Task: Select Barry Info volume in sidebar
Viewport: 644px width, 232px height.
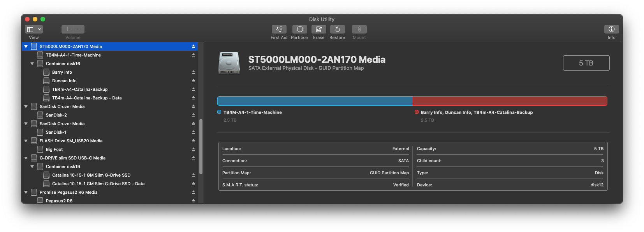Action: (x=110, y=72)
